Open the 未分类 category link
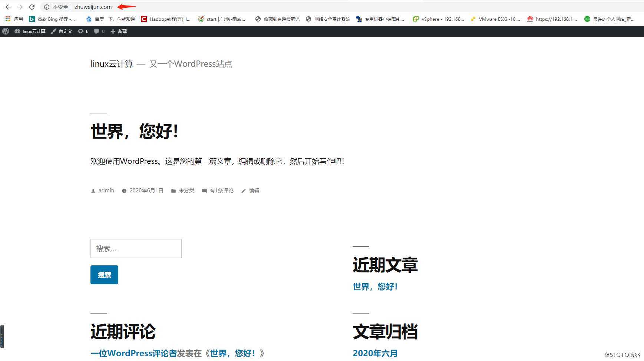Viewport: 644px width, 361px height. [186, 191]
